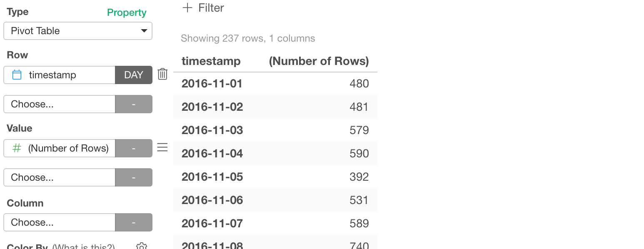Choose a Column field
Screen dimensions: 644x249
[60, 222]
